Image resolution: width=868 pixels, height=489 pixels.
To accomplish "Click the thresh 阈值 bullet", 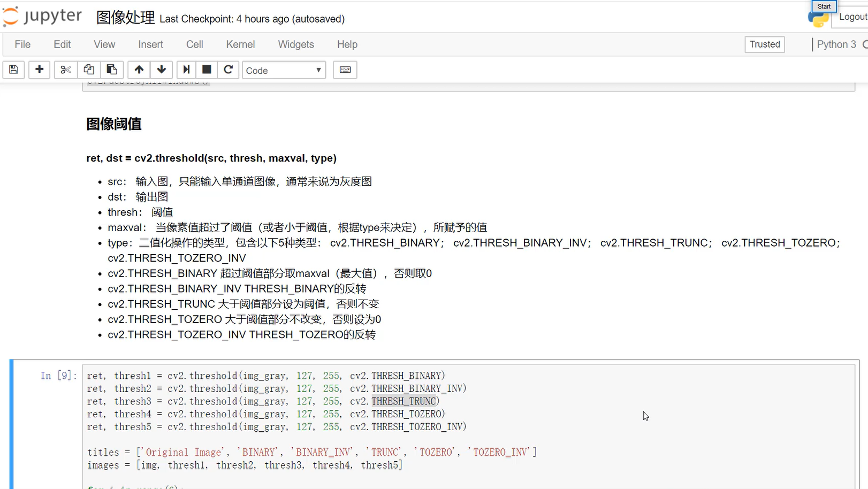I will pyautogui.click(x=140, y=212).
